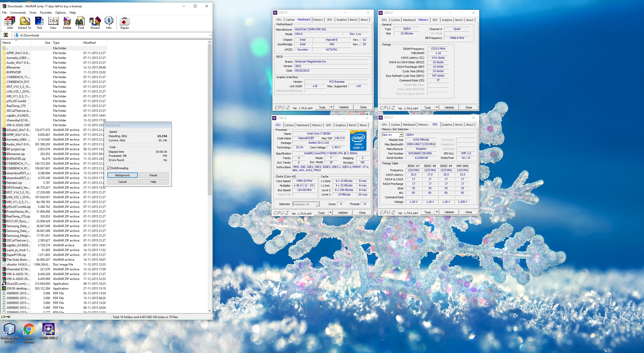Open Tools dropdown arrow in CPU tab window

pos(330,213)
